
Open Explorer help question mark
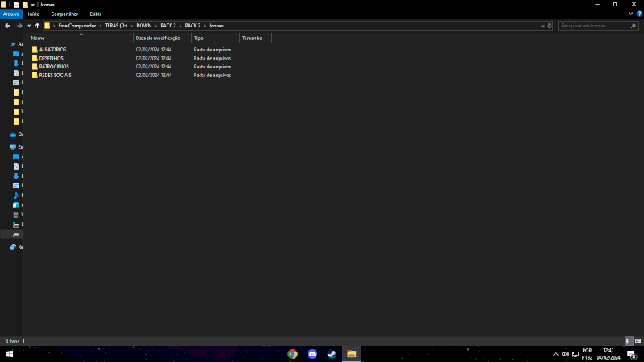point(639,14)
